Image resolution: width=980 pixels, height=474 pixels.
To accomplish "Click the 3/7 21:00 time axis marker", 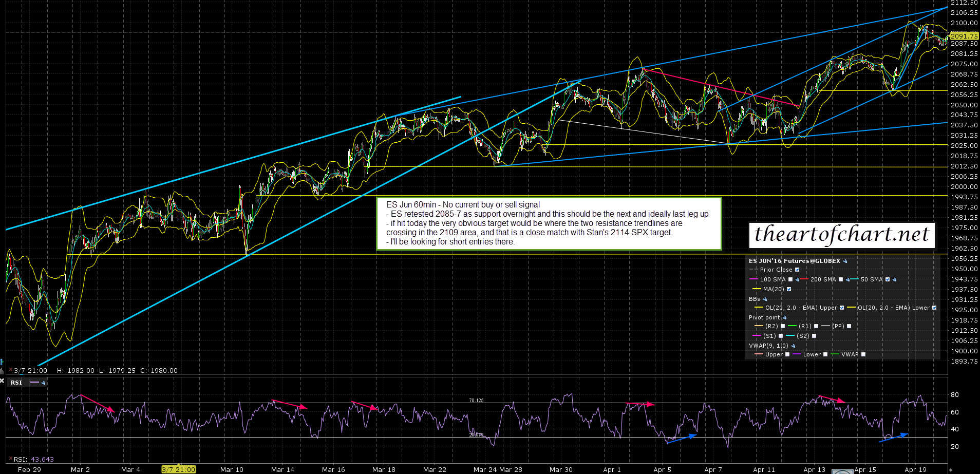I will (x=178, y=469).
